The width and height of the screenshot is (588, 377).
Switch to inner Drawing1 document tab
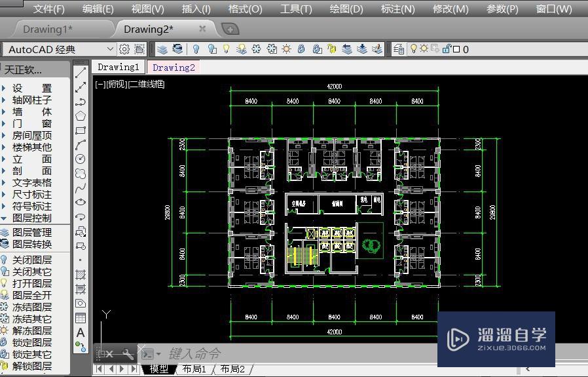(x=119, y=68)
